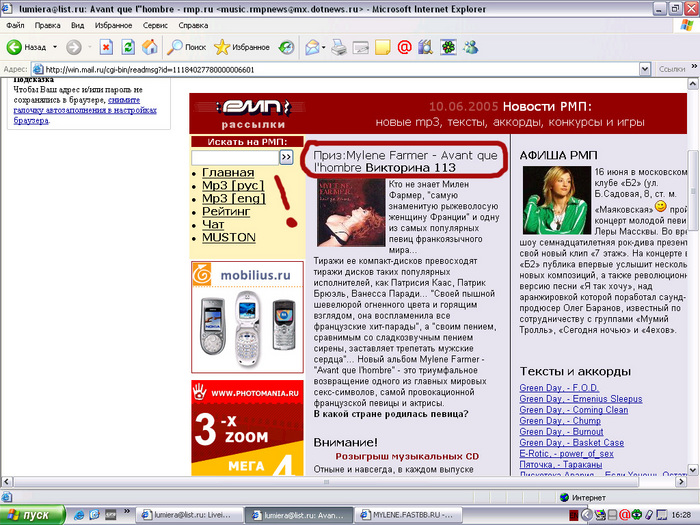Image resolution: width=700 pixels, height=525 pixels.
Task: Expand the Mail icon dropdown arrow
Action: [x=324, y=47]
